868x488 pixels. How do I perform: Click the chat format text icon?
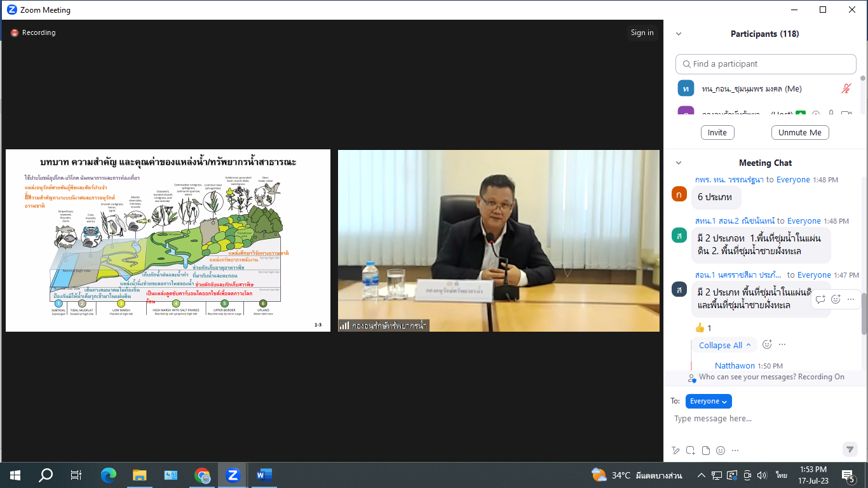point(676,451)
